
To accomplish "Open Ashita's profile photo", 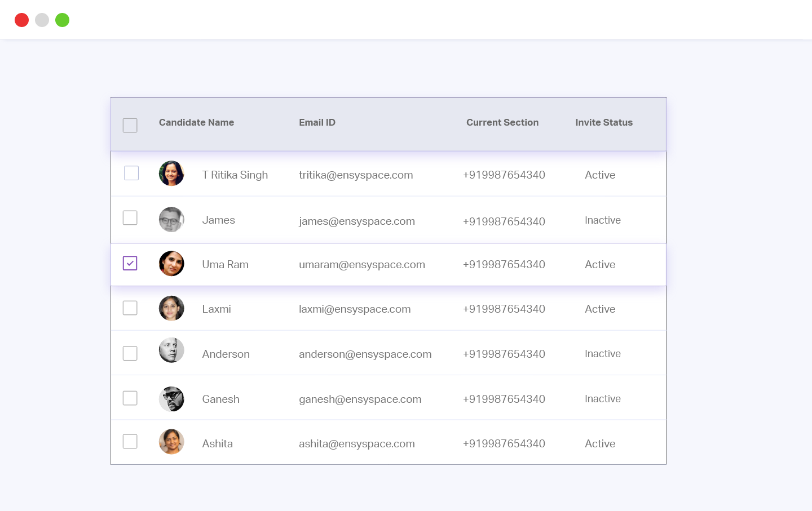I will pos(171,442).
